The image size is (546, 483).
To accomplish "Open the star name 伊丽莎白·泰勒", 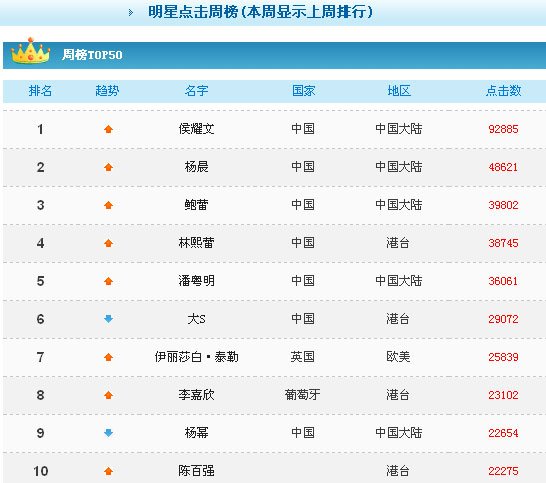I will click(x=196, y=357).
